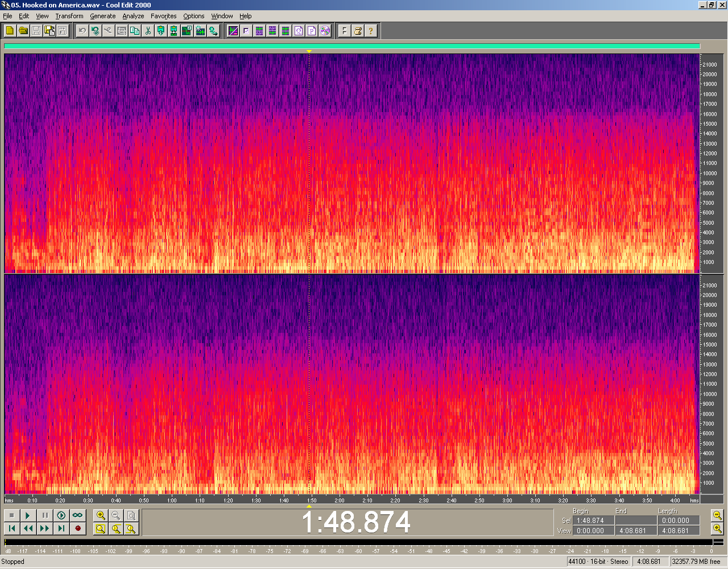This screenshot has width=728, height=569.
Task: Click the vertical zoom out magnifier at far right
Action: [717, 516]
